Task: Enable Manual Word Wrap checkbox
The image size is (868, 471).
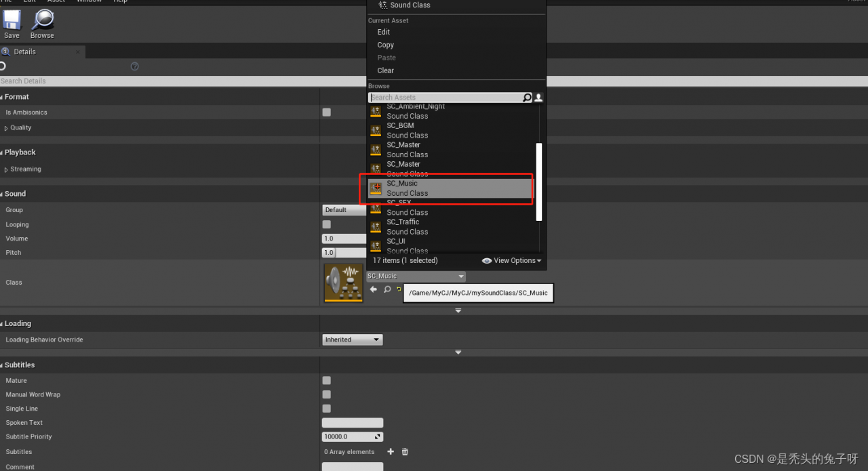Action: [327, 394]
